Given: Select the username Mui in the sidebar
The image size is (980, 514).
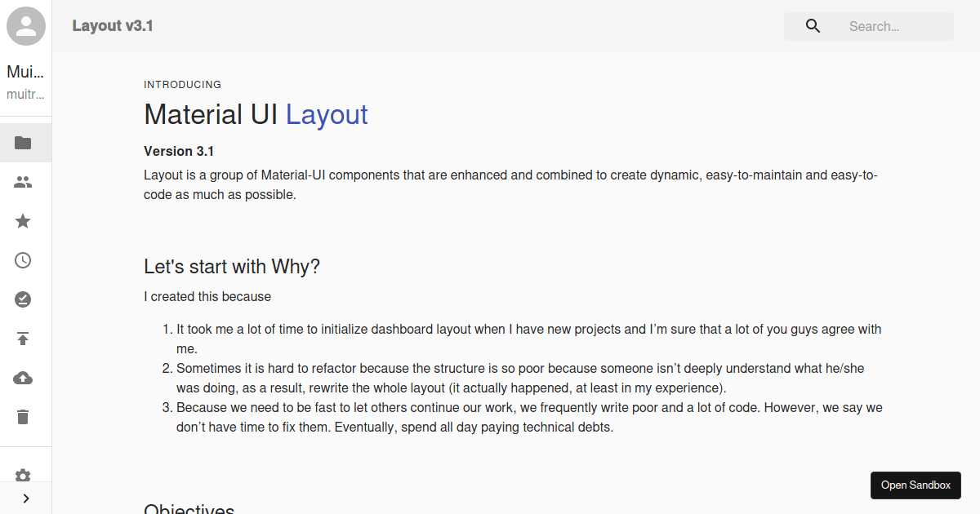Looking at the screenshot, I should 24,72.
